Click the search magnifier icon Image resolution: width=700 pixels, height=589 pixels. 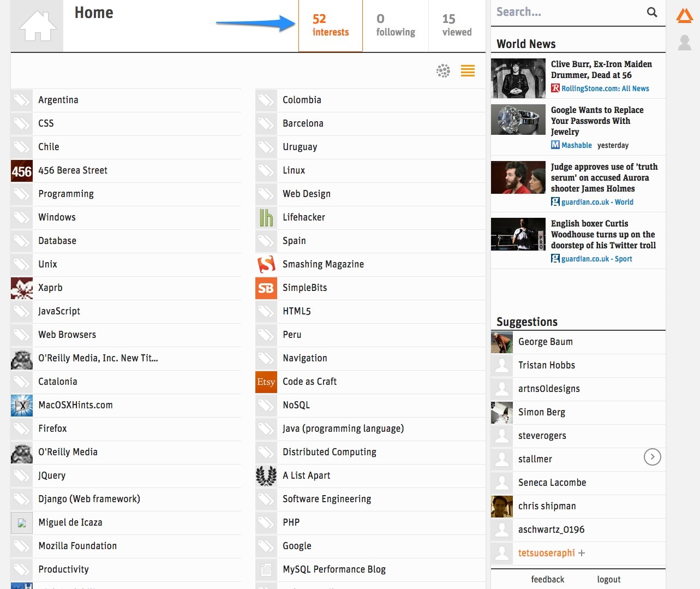652,12
